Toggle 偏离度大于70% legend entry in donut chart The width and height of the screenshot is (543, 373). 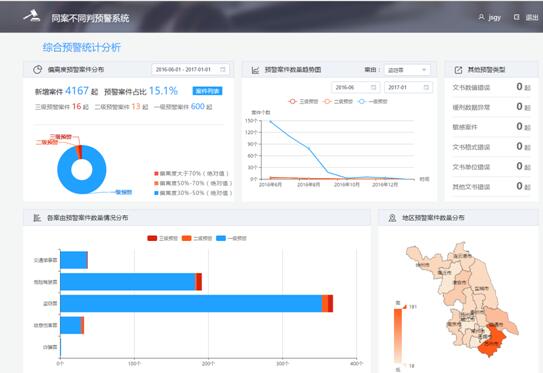(x=192, y=173)
